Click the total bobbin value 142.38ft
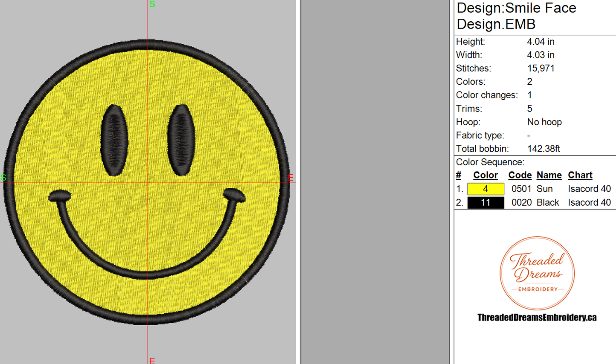Viewport: 616px width, 364px height. [544, 149]
